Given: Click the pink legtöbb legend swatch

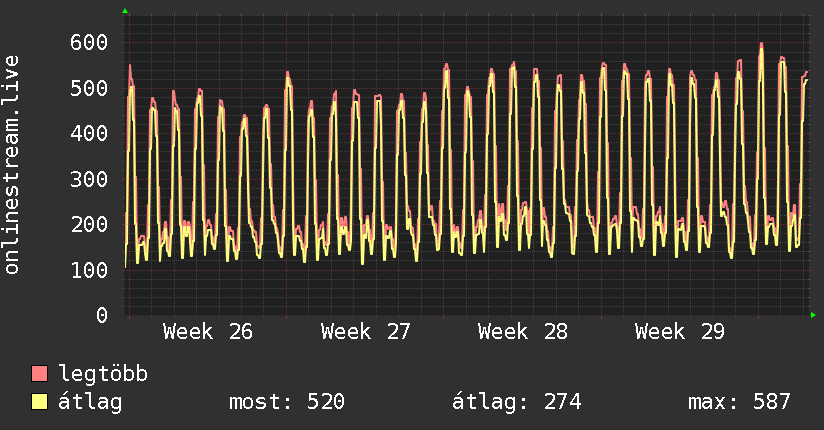Looking at the screenshot, I should point(39,373).
